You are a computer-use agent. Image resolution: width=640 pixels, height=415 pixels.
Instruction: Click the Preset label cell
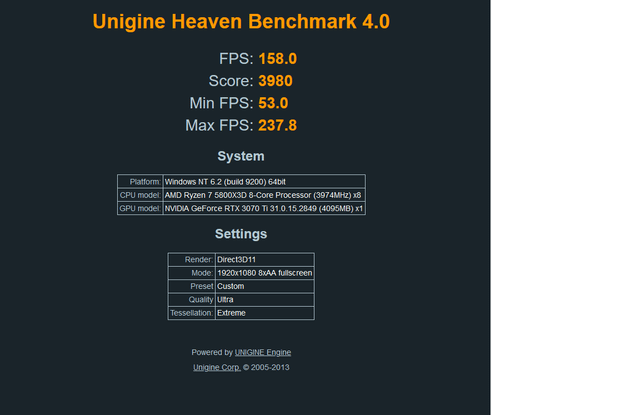(x=191, y=286)
